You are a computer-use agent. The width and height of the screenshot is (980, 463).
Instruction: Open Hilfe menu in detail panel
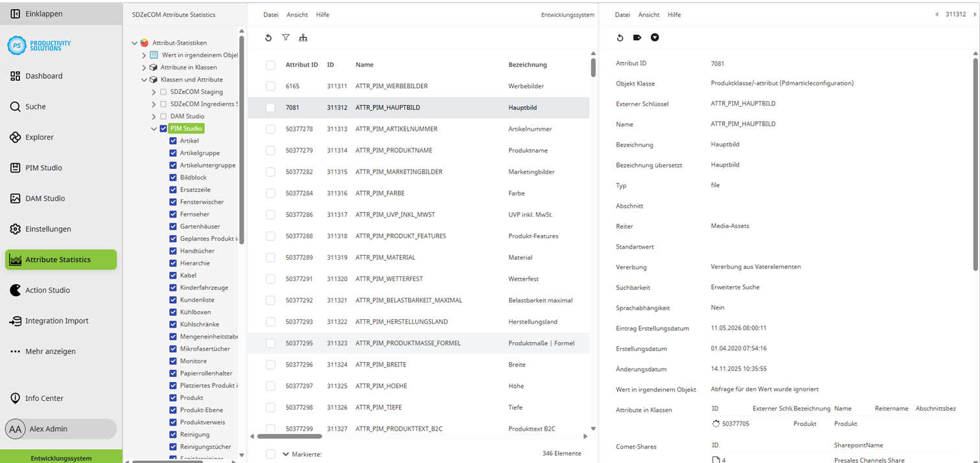pos(674,14)
